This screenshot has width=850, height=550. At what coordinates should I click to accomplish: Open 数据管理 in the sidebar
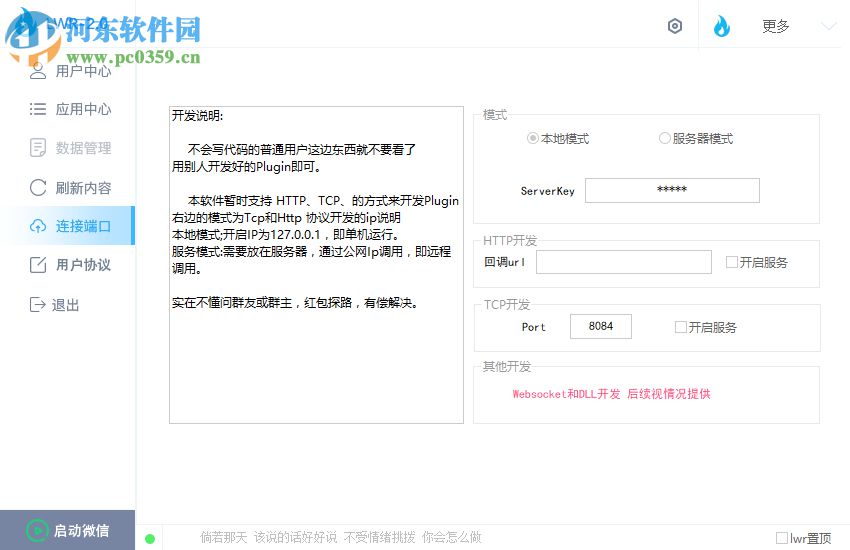[83, 148]
